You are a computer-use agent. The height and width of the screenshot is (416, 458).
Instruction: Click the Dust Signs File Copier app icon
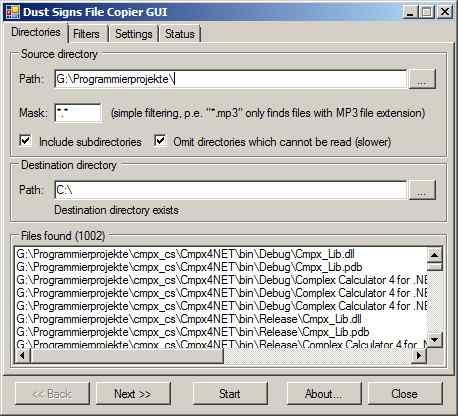click(13, 12)
